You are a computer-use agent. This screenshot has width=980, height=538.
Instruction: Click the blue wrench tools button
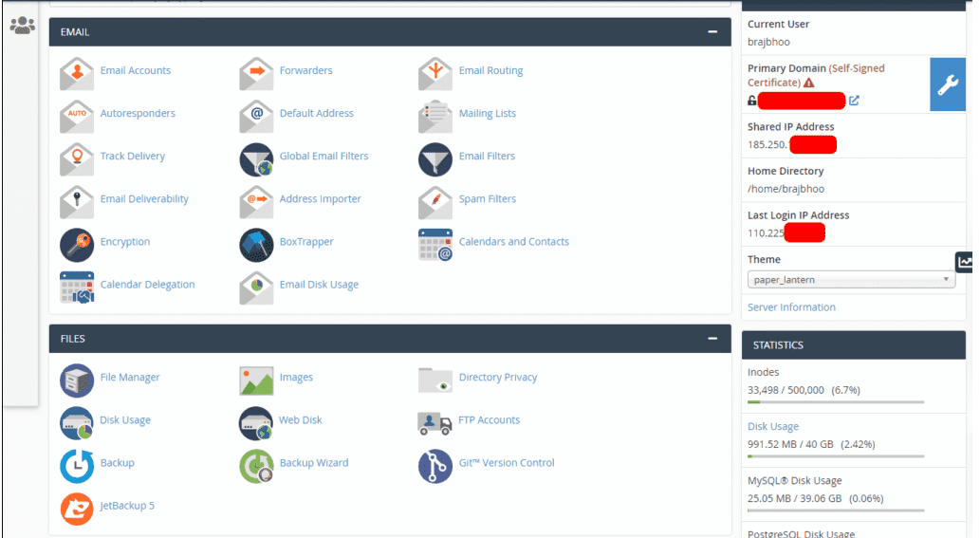(x=948, y=84)
